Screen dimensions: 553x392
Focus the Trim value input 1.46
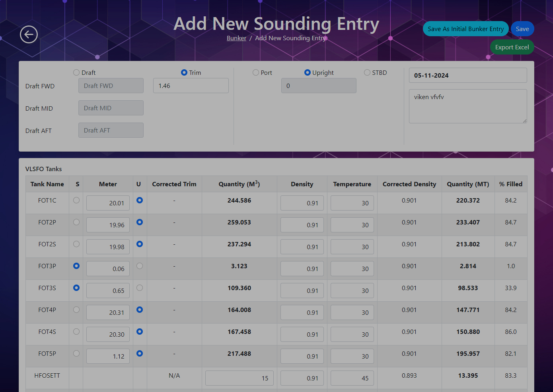[x=191, y=86]
